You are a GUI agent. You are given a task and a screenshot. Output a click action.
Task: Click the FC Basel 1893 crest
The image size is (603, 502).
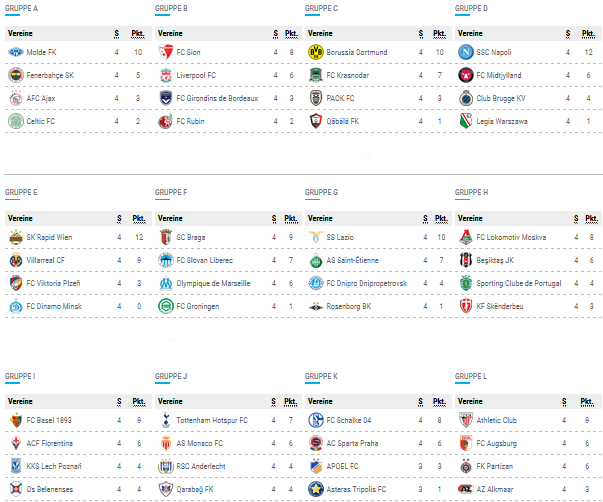pyautogui.click(x=15, y=420)
